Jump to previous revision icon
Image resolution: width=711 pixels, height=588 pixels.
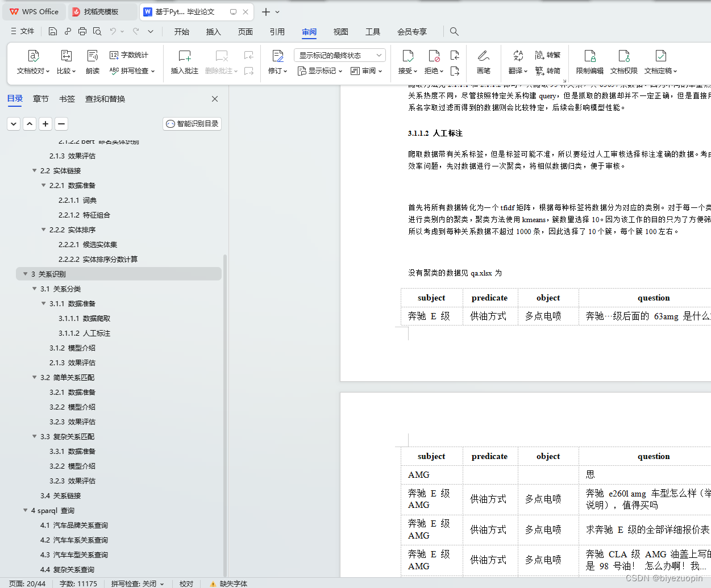click(455, 55)
